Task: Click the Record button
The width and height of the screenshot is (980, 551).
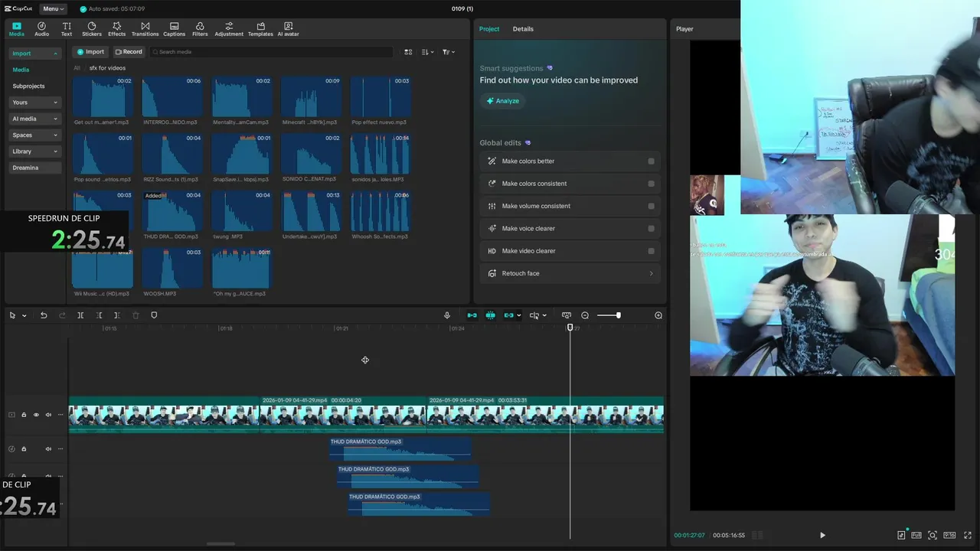Action: [x=129, y=52]
